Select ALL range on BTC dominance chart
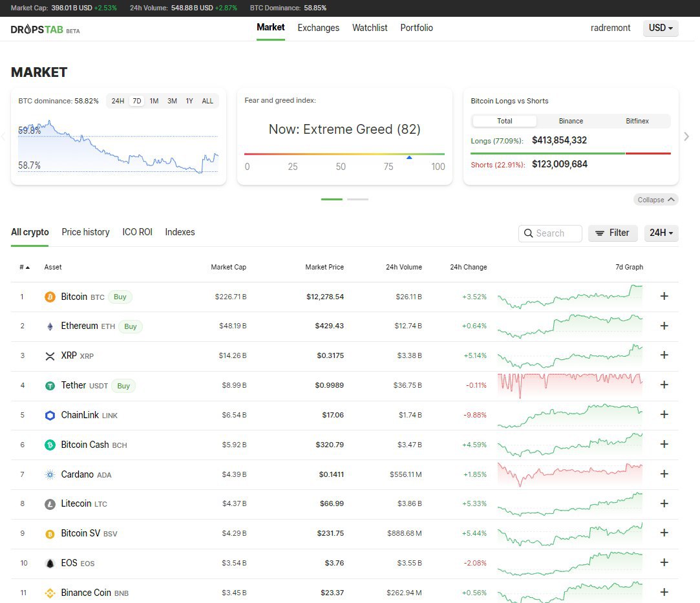Image resolution: width=700 pixels, height=603 pixels. point(207,101)
